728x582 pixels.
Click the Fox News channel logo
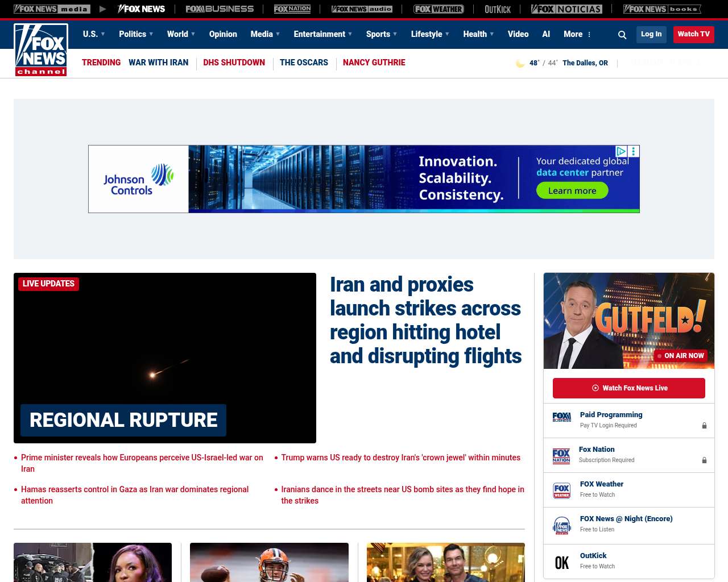(x=41, y=50)
